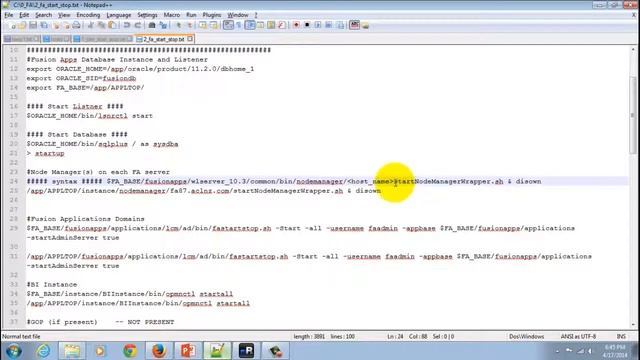Open the Encoding menu
This screenshot has width=640, height=360.
[x=88, y=15]
